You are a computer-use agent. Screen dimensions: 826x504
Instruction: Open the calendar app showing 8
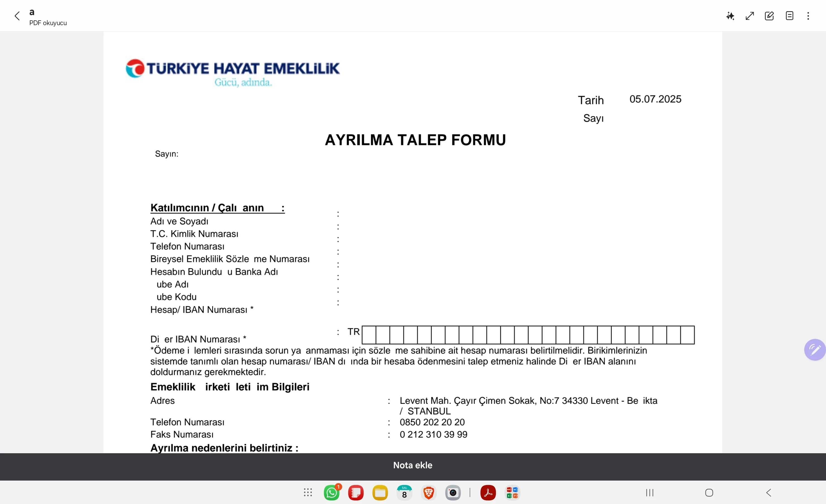point(404,493)
